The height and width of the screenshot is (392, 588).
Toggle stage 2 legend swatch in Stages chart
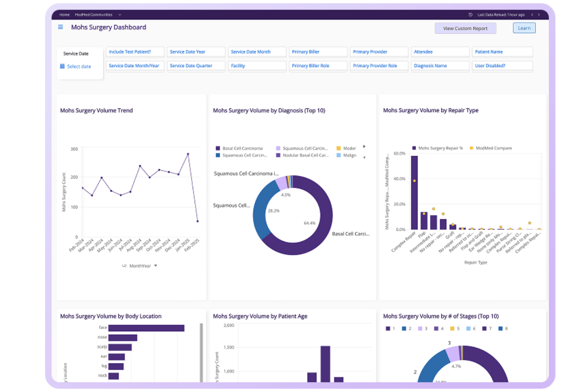(x=404, y=328)
